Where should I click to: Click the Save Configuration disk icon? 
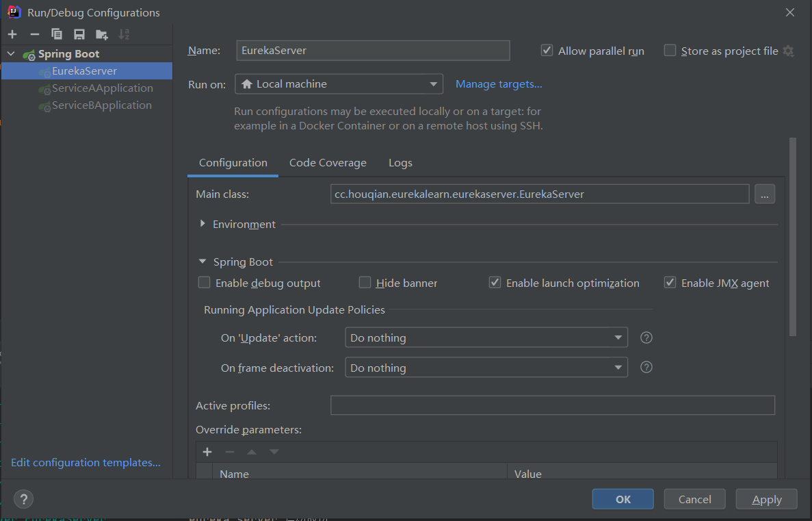[79, 34]
